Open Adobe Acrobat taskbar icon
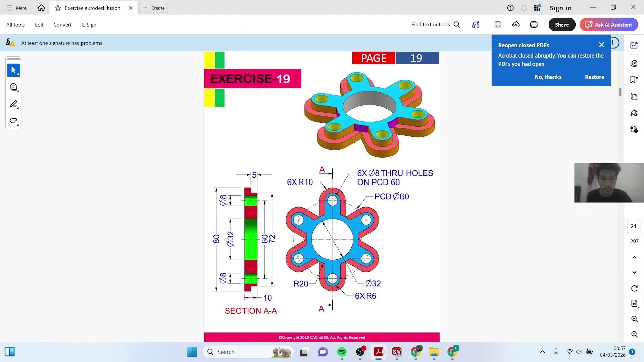Screen dimensions: 644x362 (378, 352)
